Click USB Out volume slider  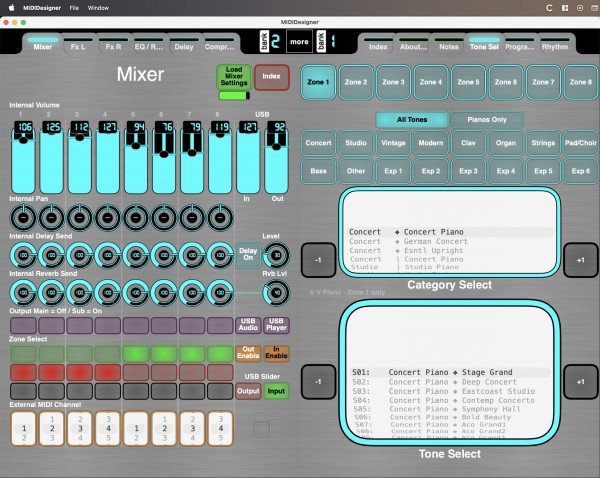coord(276,157)
